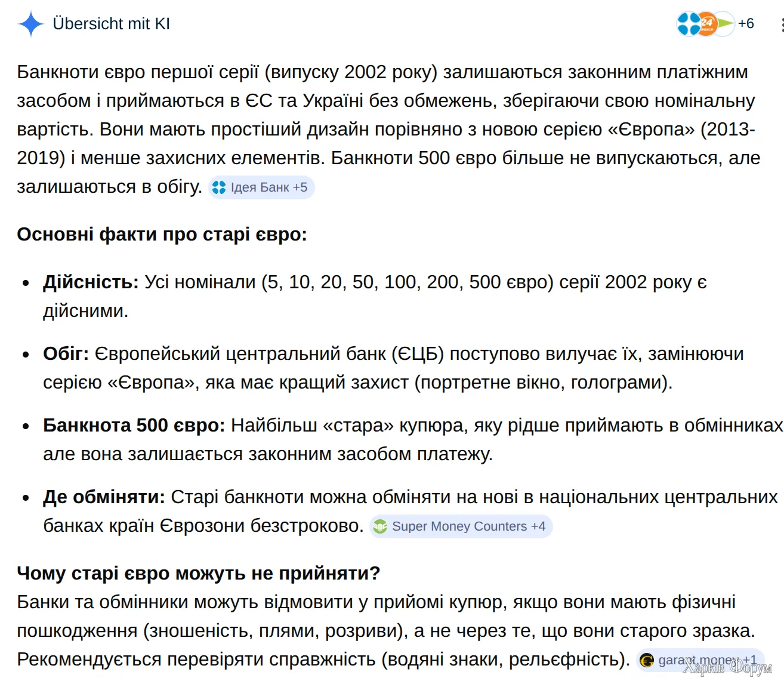Click the Ідея Банк favicon on its source chip
Viewport: 784px width, 684px height.
[219, 187]
